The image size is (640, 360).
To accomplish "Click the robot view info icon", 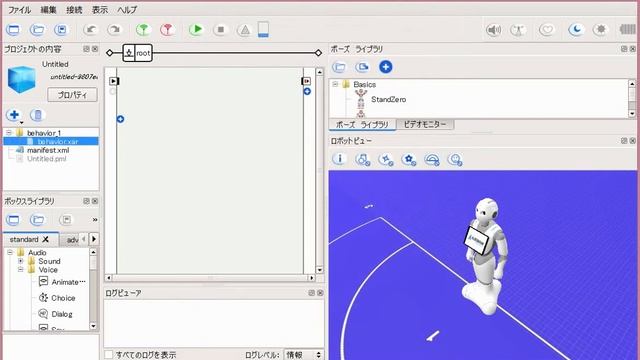I will point(339,159).
